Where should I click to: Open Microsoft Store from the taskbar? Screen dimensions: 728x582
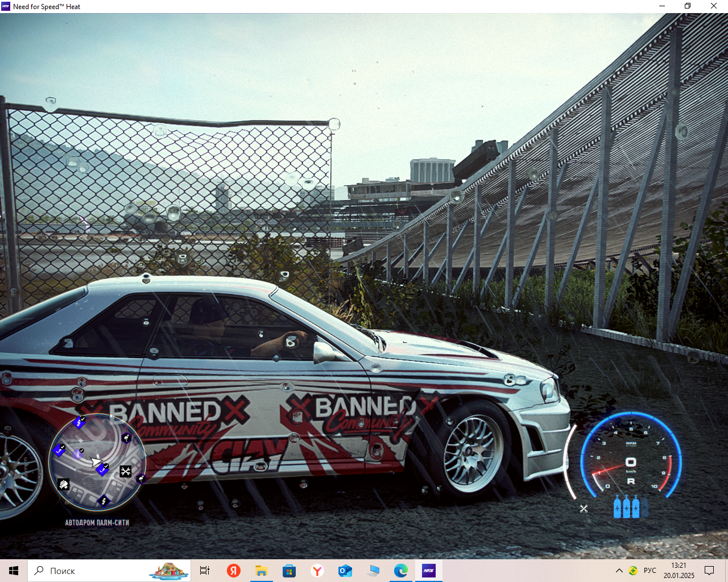click(x=289, y=571)
